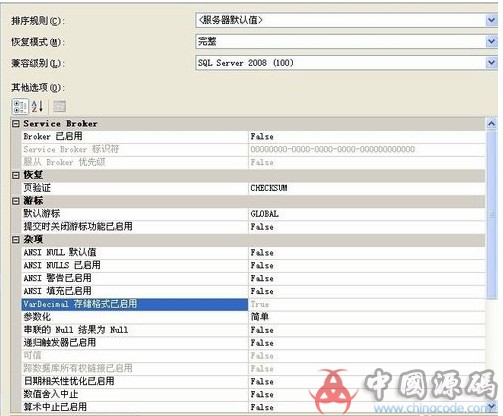Click False value for 递归触发器已启用
Screen dimensions: 503x416
(367, 343)
